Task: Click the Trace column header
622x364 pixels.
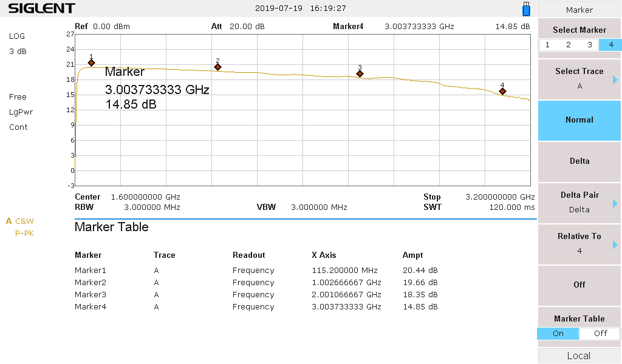Action: (x=164, y=255)
